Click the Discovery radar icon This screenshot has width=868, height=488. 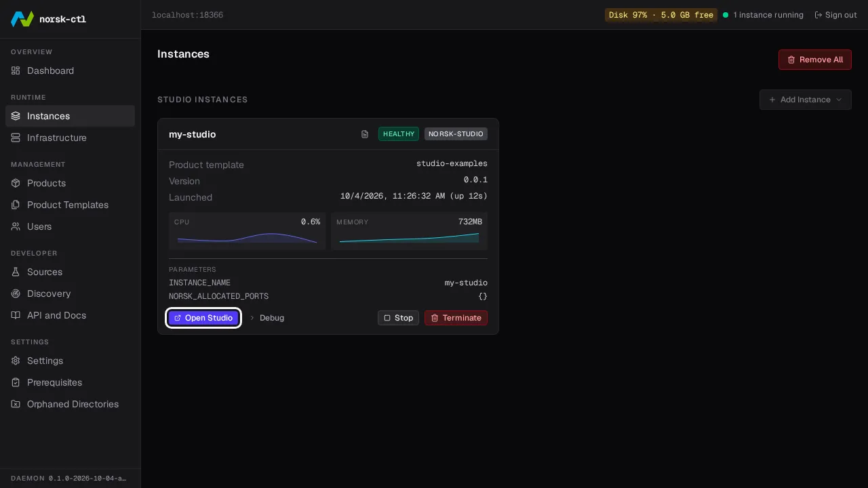pyautogui.click(x=16, y=293)
